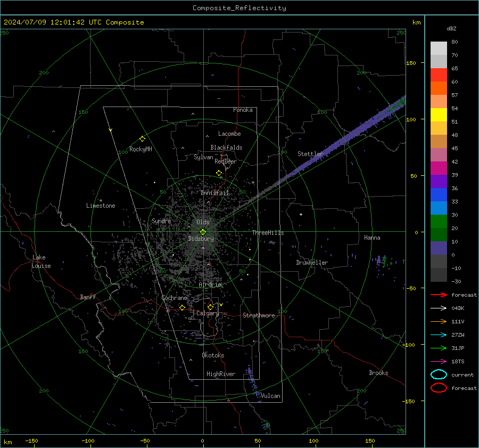Click the Lake Louise map label
This screenshot has width=479, height=448.
[x=41, y=262]
